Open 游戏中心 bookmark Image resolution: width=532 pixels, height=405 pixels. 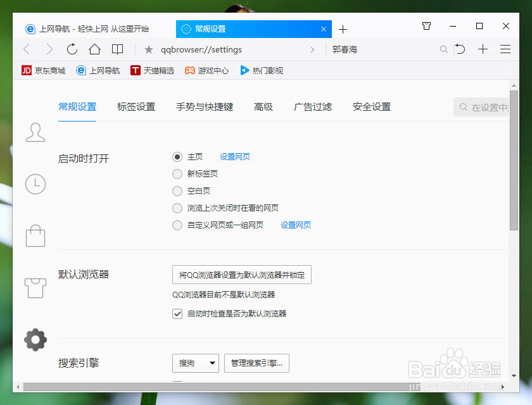pos(206,70)
